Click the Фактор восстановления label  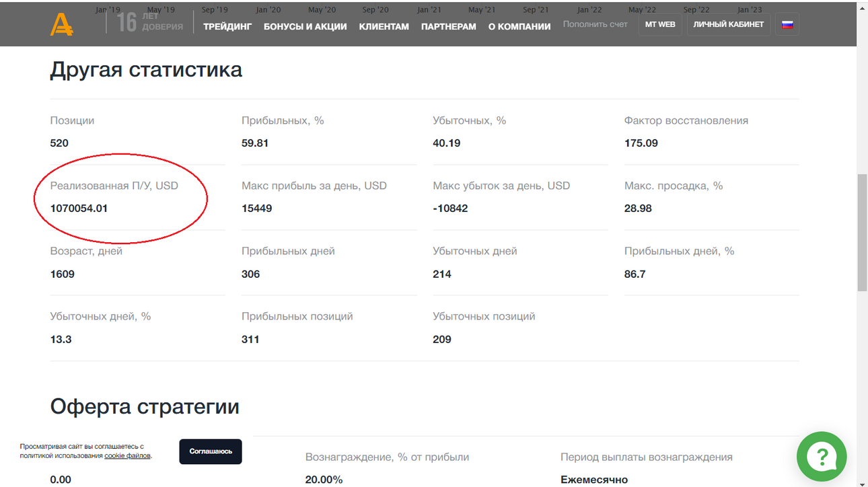(x=686, y=120)
